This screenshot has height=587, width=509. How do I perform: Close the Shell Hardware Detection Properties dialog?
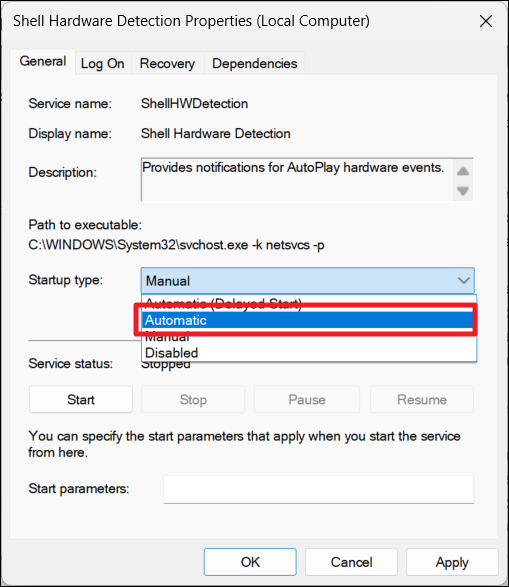[485, 21]
